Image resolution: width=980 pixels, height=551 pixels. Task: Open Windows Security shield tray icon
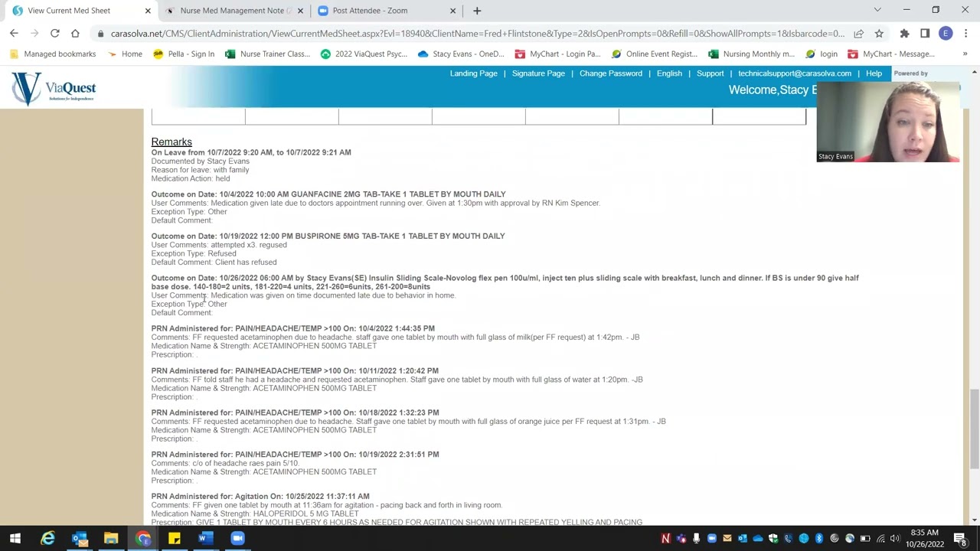point(773,539)
